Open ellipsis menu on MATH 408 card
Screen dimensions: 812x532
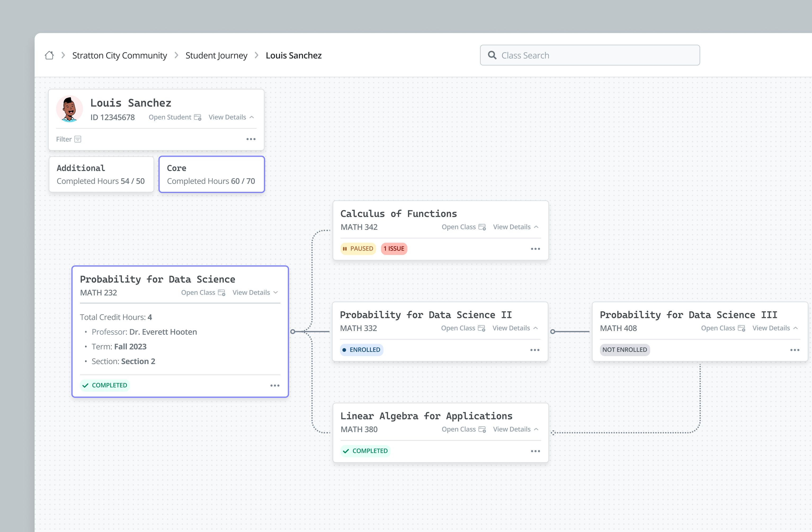795,350
